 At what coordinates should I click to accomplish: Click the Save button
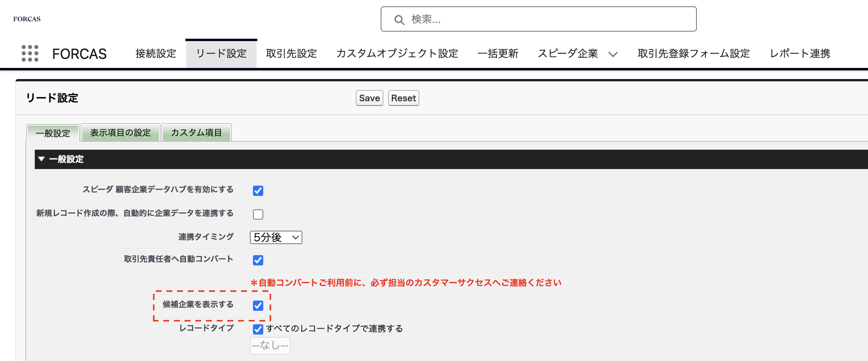[x=369, y=98]
